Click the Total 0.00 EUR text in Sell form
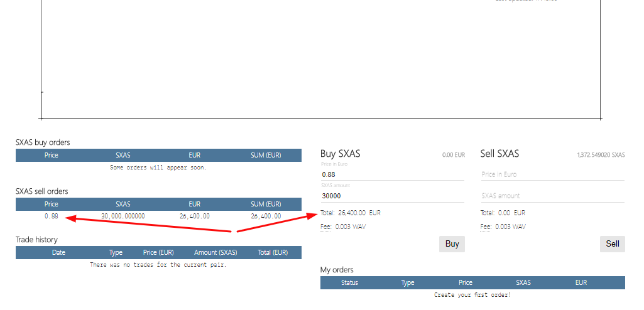This screenshot has height=310, width=644. point(503,213)
